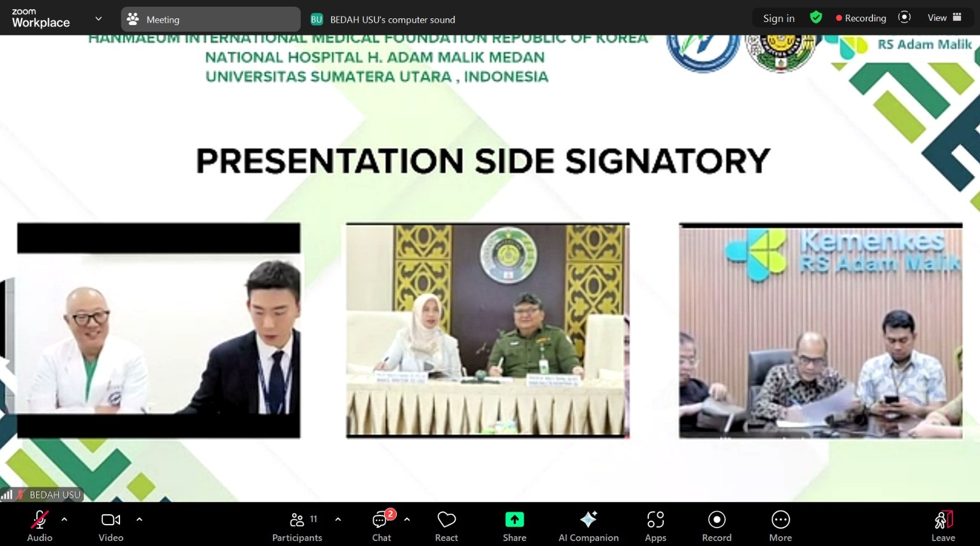Screen dimensions: 980x546
Task: Expand the participants options arrow
Action: (x=338, y=519)
